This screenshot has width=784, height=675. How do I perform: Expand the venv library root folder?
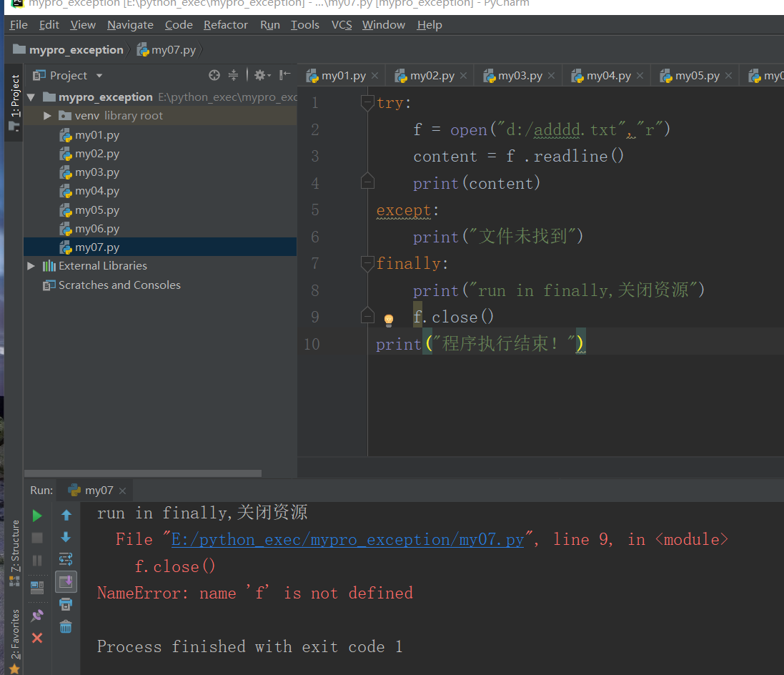(x=47, y=116)
